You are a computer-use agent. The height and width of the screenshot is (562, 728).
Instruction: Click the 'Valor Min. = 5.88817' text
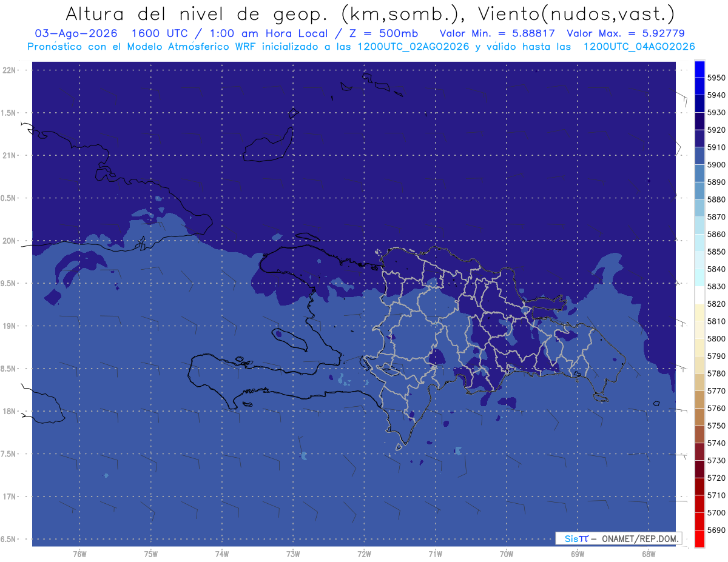tap(497, 33)
